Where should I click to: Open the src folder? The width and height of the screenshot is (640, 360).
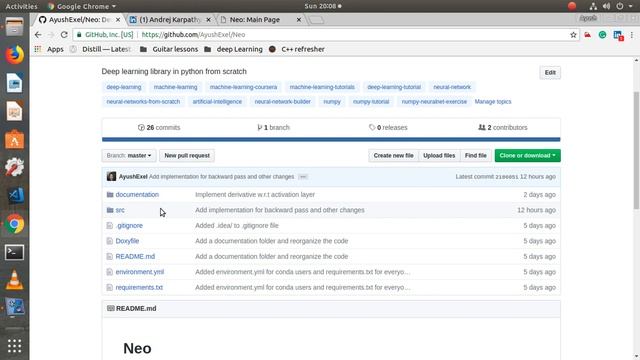coord(120,210)
